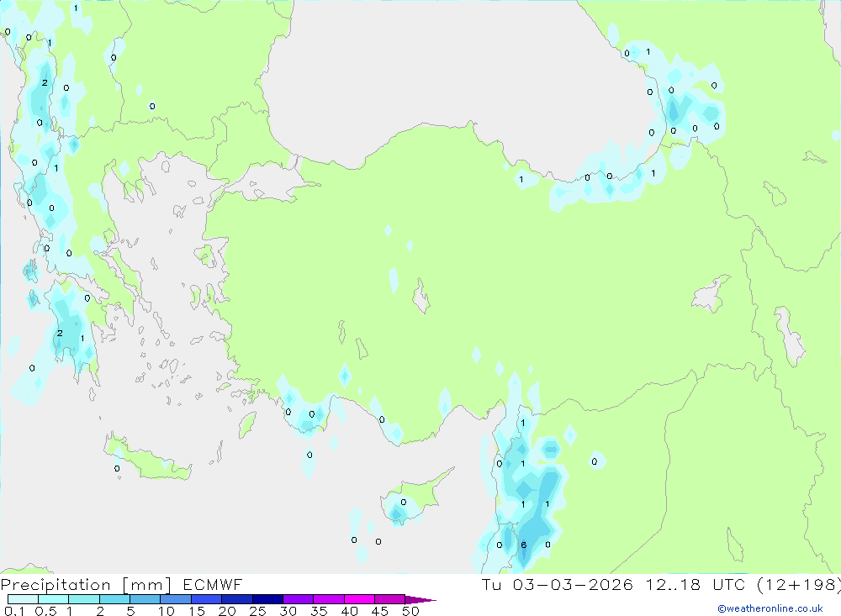This screenshot has height=616, width=841.
Task: Click the '40' legend scale label
Action: pyautogui.click(x=350, y=611)
